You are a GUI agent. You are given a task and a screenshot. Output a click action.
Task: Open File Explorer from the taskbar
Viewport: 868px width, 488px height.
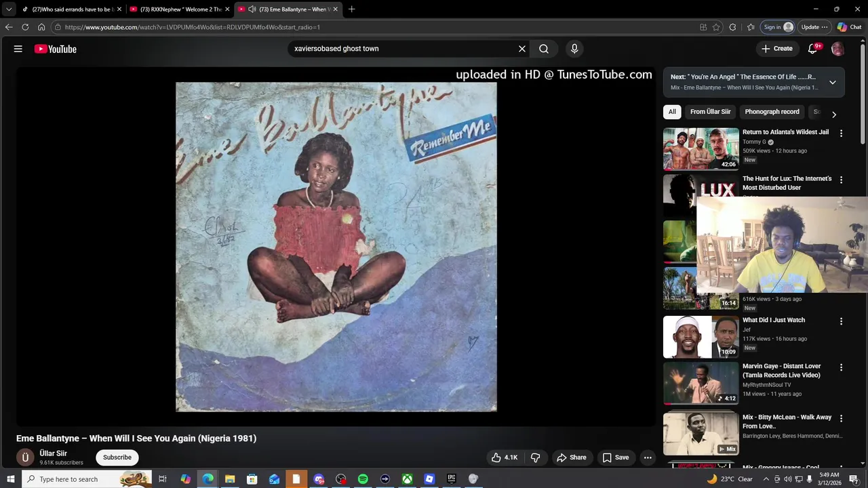[x=230, y=479]
